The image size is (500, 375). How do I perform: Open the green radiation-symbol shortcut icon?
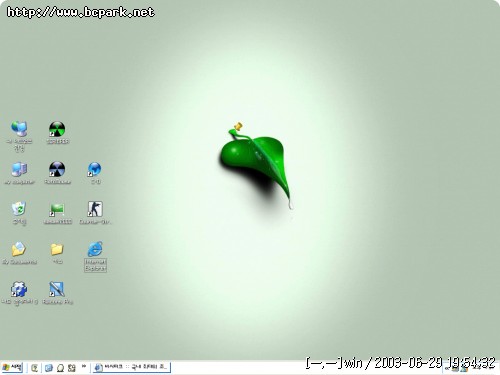click(57, 129)
